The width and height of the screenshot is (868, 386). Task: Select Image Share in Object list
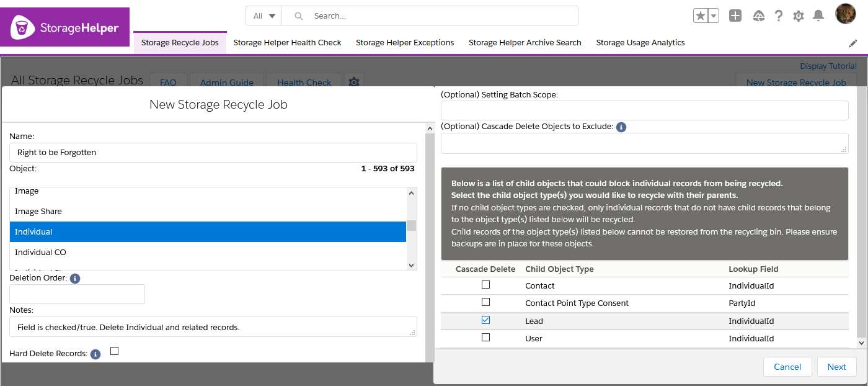tap(208, 212)
